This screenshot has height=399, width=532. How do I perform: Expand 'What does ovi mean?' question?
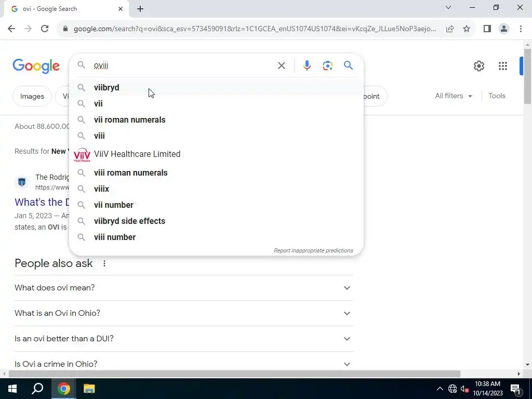pos(183,288)
